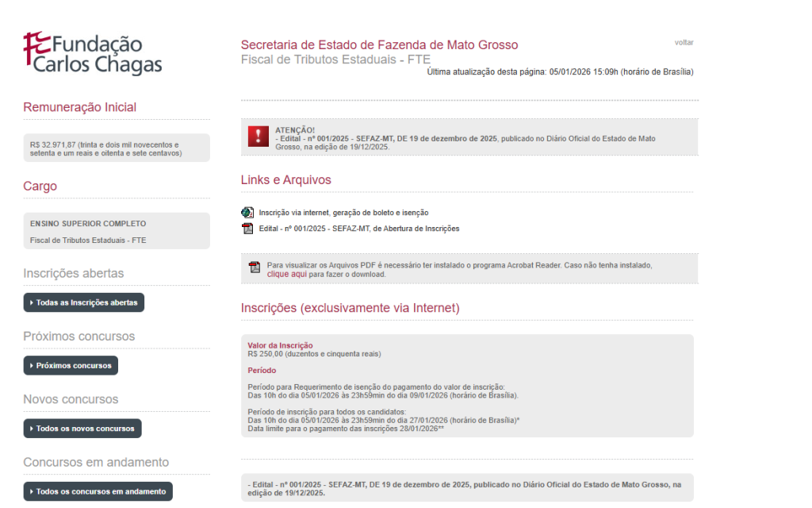Image resolution: width=812 pixels, height=508 pixels.
Task: Follow the 'clique aqui' download link
Action: pos(286,274)
